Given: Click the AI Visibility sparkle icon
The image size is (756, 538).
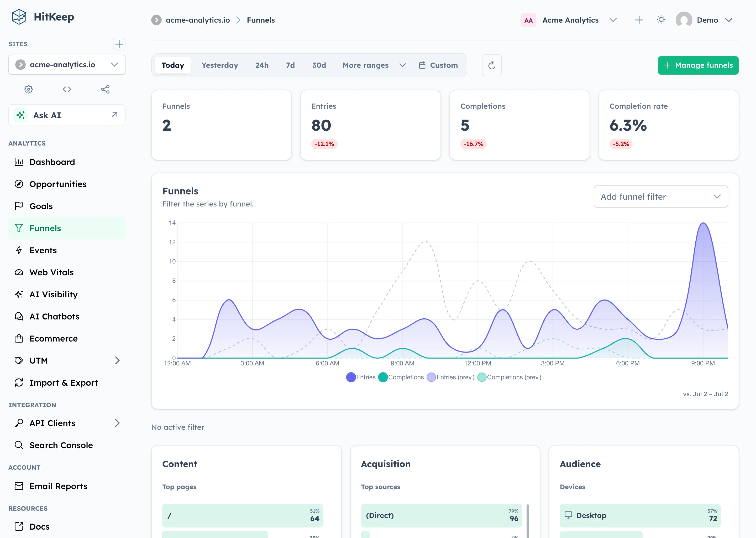Looking at the screenshot, I should click(x=19, y=294).
